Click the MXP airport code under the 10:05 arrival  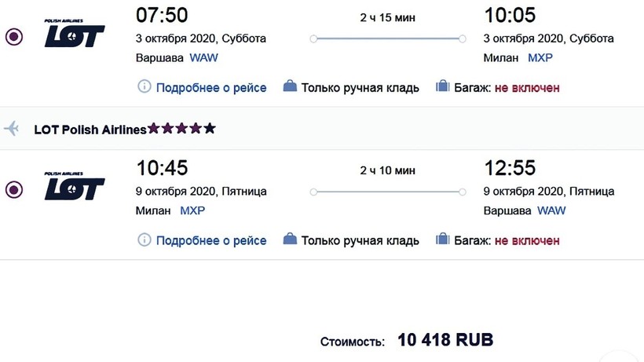[540, 58]
